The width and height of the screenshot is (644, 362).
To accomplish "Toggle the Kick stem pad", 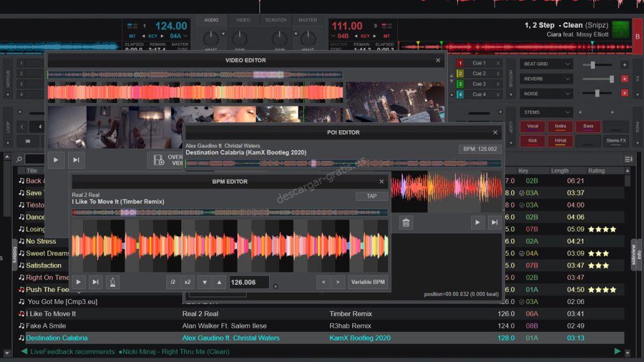I will click(531, 140).
